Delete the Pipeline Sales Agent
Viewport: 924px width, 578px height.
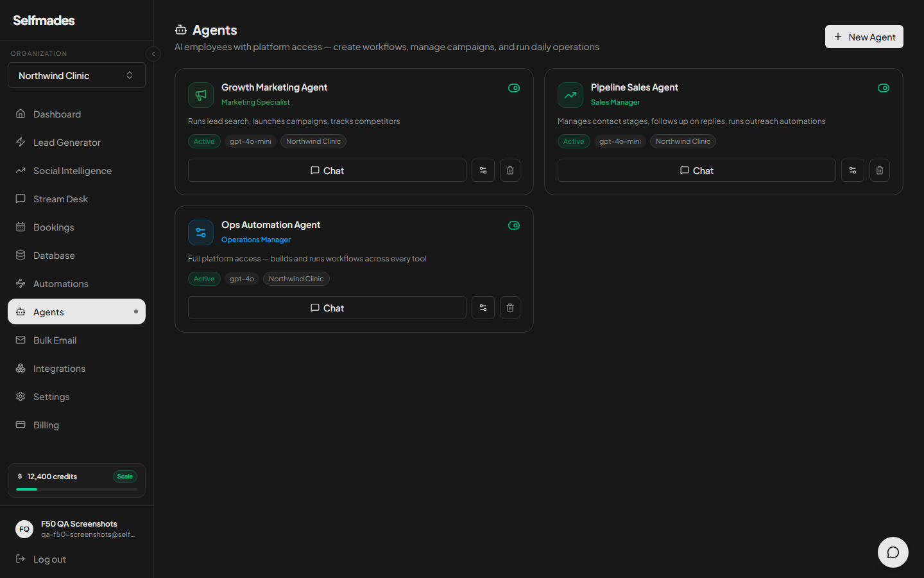point(880,170)
